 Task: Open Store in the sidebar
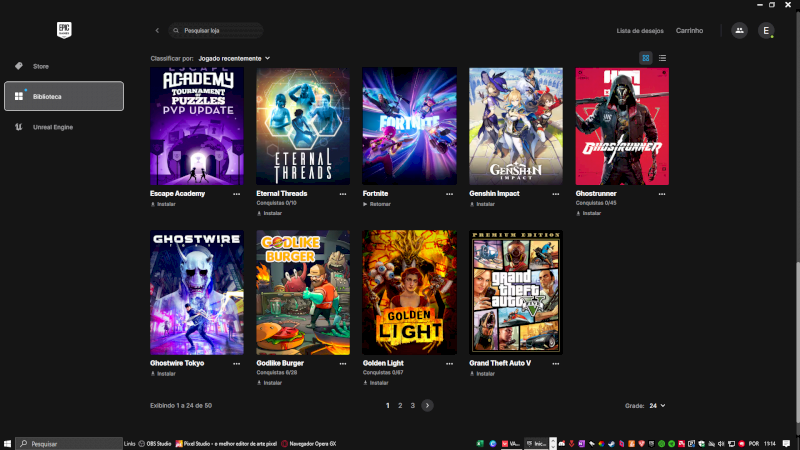tap(40, 66)
